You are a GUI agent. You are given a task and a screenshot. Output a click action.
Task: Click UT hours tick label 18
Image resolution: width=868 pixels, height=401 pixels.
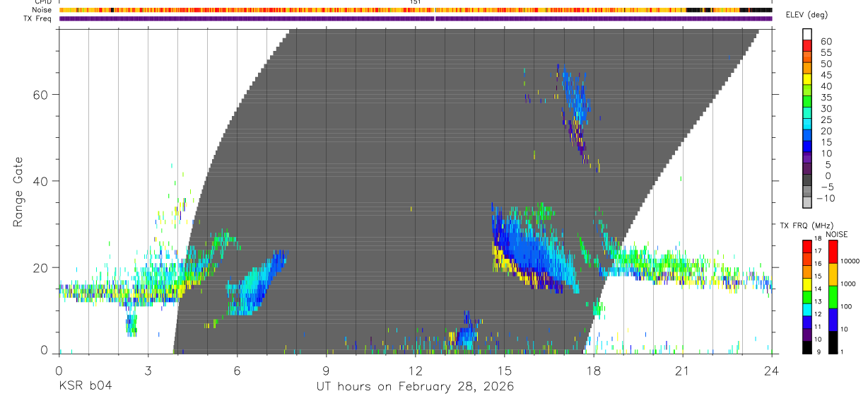tap(594, 371)
